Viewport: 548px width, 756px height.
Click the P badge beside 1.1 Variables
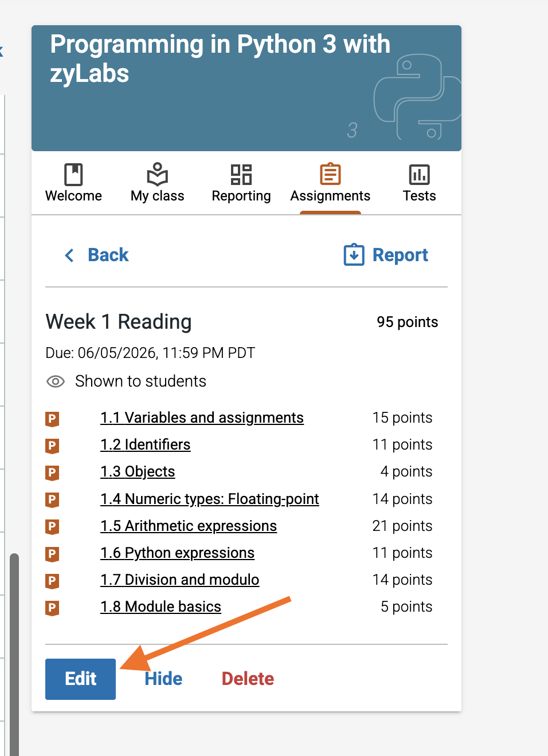52,419
